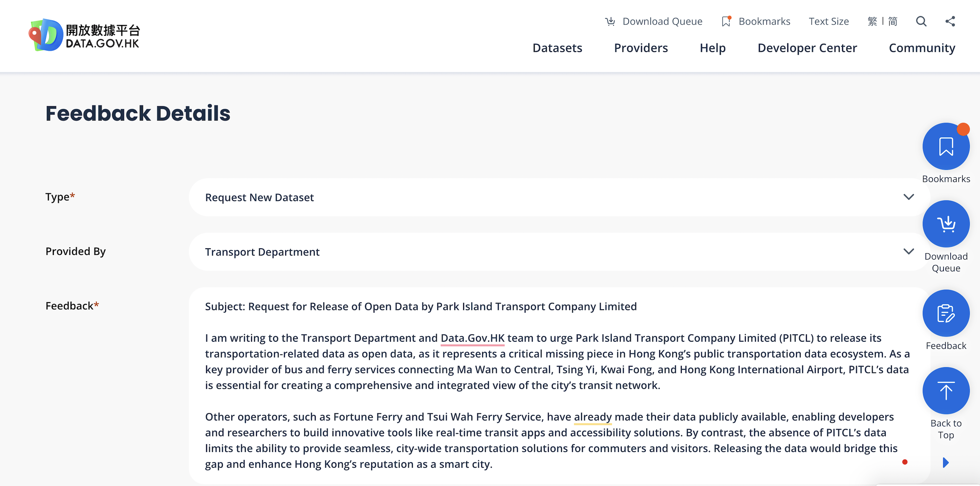Open the Community menu link

click(922, 48)
